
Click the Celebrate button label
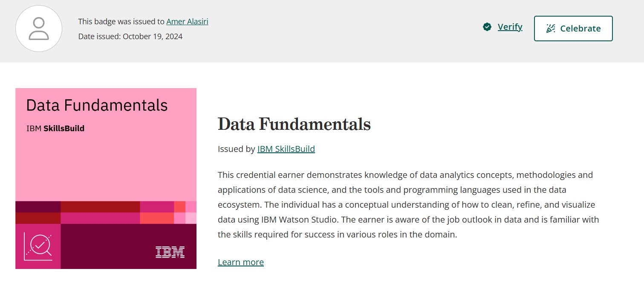click(580, 29)
